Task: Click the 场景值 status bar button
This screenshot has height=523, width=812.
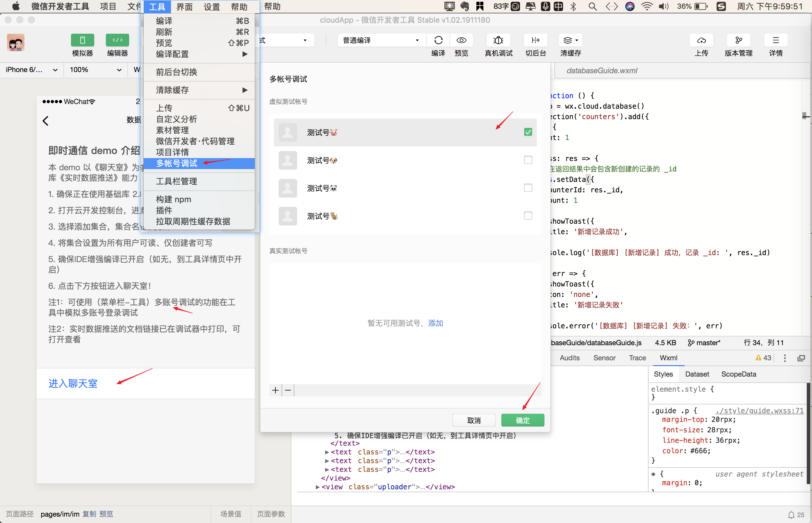Action: pyautogui.click(x=231, y=514)
